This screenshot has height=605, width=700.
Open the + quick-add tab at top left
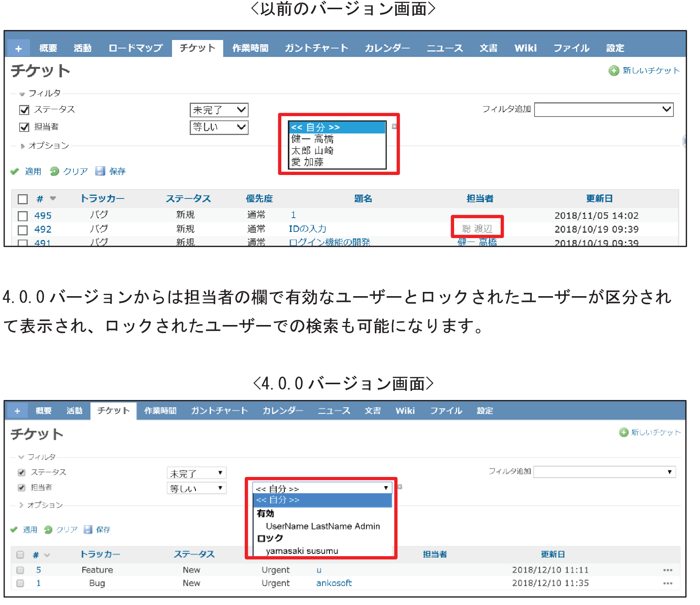pyautogui.click(x=18, y=48)
